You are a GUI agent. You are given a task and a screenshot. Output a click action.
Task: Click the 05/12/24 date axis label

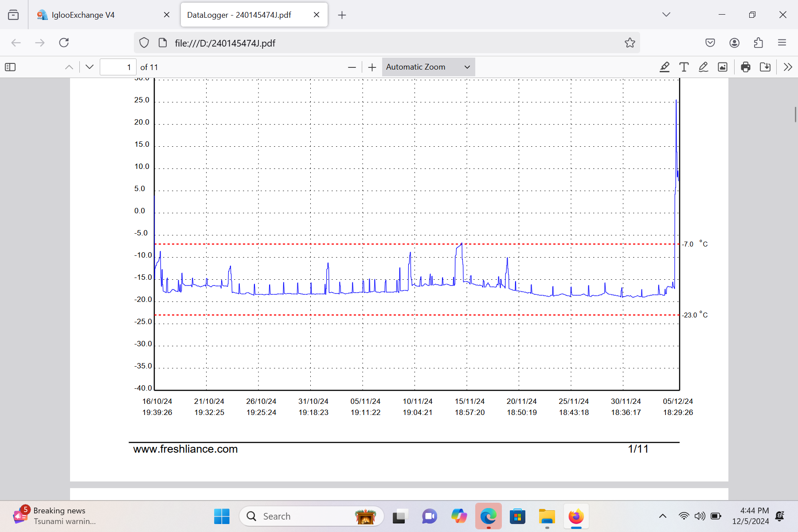(678, 401)
